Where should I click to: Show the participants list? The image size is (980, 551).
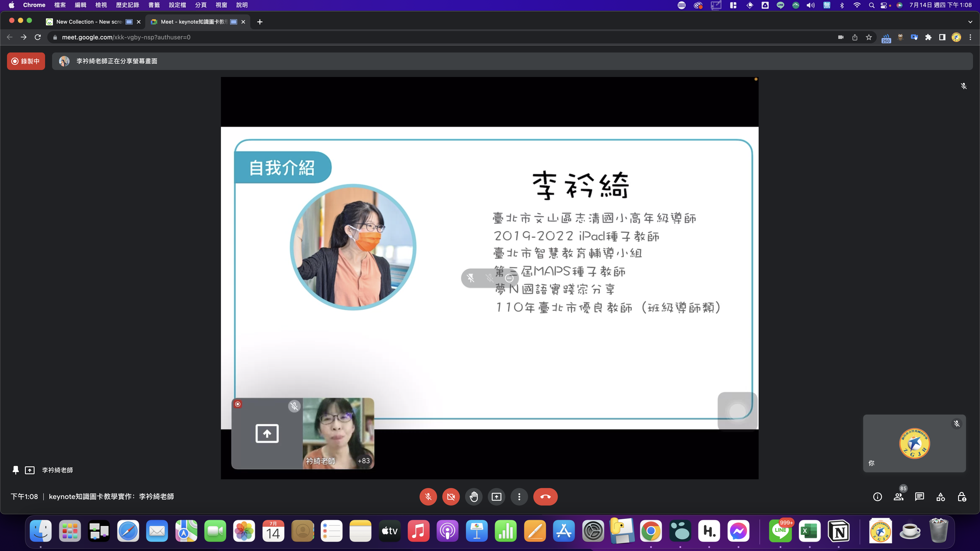pos(899,497)
